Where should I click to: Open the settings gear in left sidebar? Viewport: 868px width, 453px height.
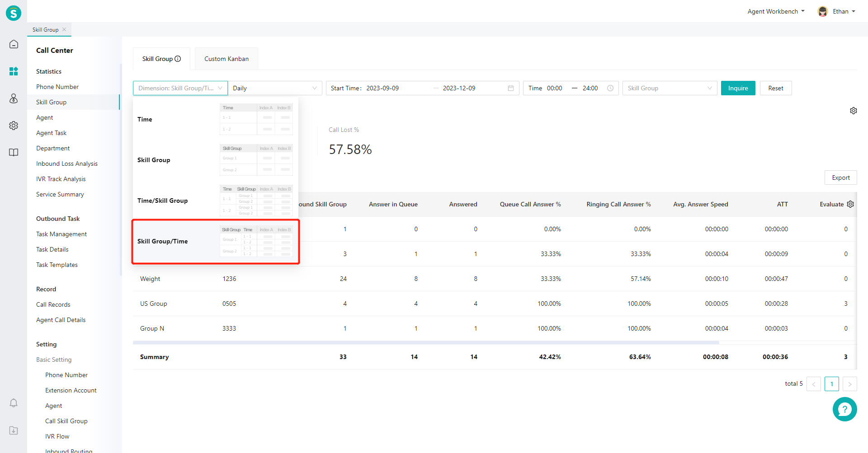point(14,126)
